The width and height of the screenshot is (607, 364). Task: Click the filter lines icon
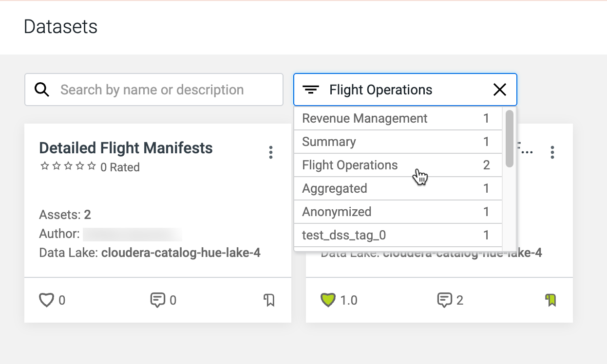(x=311, y=90)
